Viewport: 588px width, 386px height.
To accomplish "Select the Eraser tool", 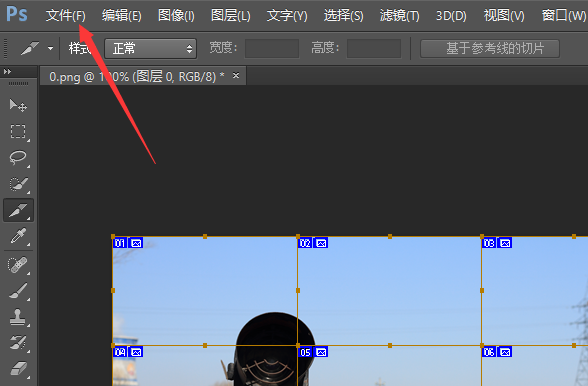I will tap(18, 369).
